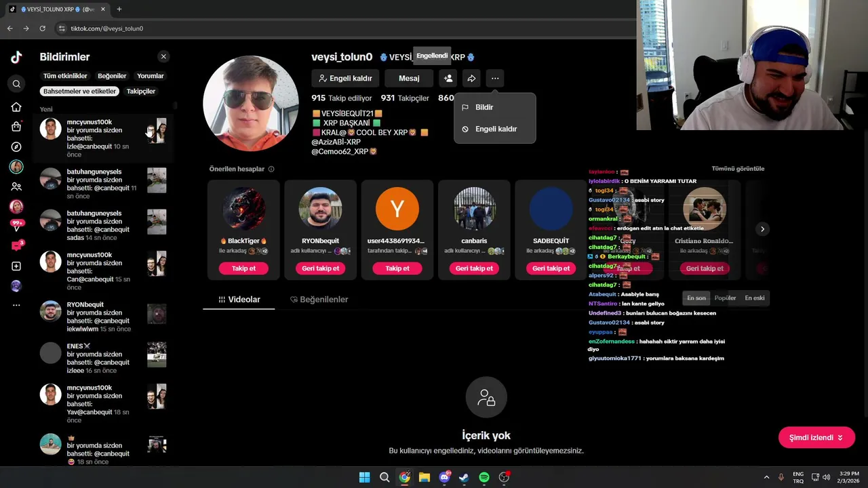Image resolution: width=868 pixels, height=488 pixels.
Task: Open the messages icon with 3 badge
Action: (x=16, y=246)
